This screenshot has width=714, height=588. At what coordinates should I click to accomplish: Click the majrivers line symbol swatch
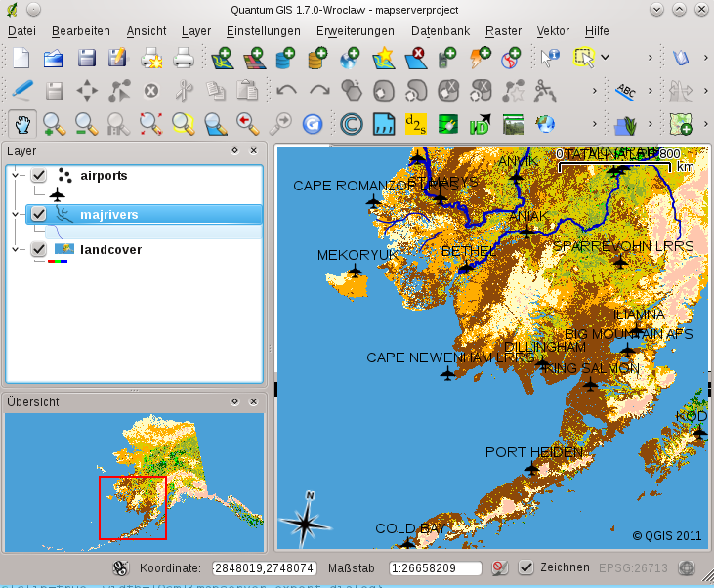click(58, 232)
